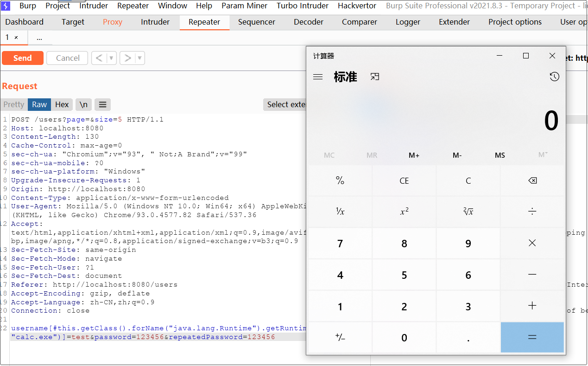This screenshot has height=366, width=588.
Task: Click calculator digit 3
Action: (468, 306)
